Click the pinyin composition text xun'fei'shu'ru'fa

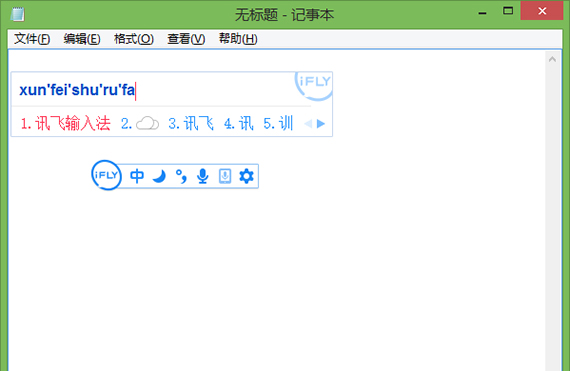coord(77,90)
